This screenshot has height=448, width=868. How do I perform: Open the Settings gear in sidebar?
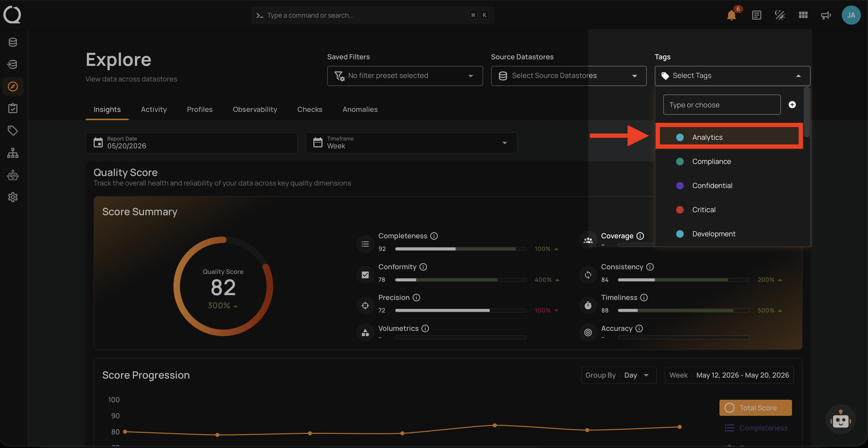pos(13,197)
